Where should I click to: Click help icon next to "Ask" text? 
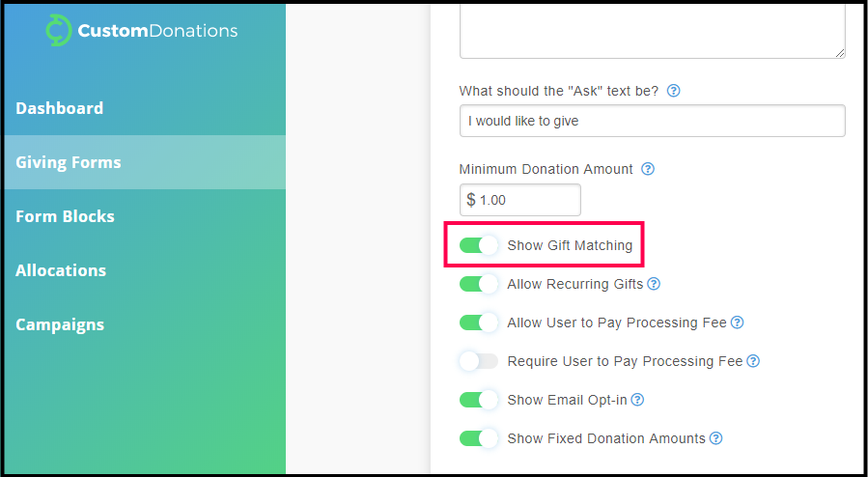pos(674,91)
